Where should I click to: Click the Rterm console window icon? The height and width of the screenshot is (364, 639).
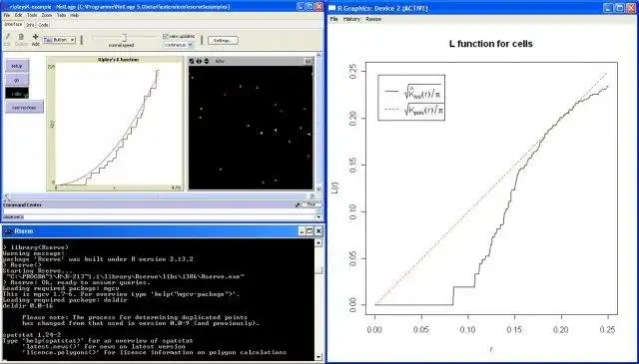8,231
